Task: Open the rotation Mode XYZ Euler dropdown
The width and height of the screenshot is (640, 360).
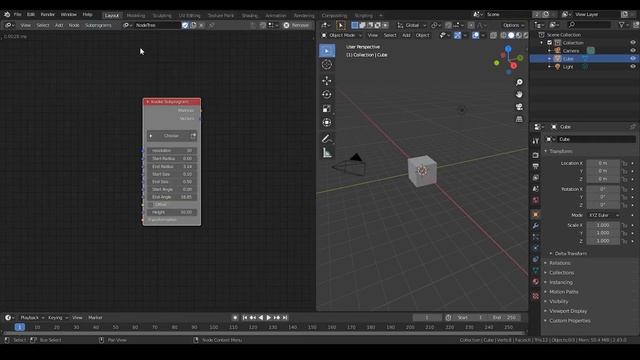Action: [604, 215]
